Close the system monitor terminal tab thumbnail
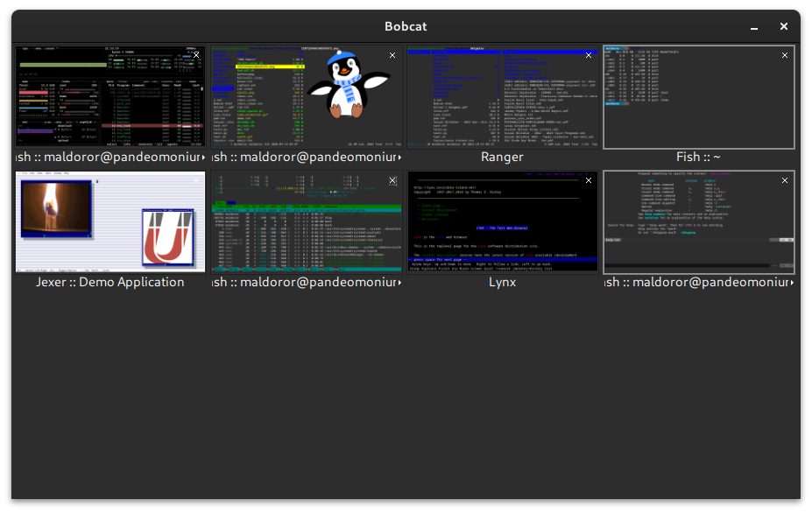Image resolution: width=812 pixels, height=513 pixels. [196, 55]
